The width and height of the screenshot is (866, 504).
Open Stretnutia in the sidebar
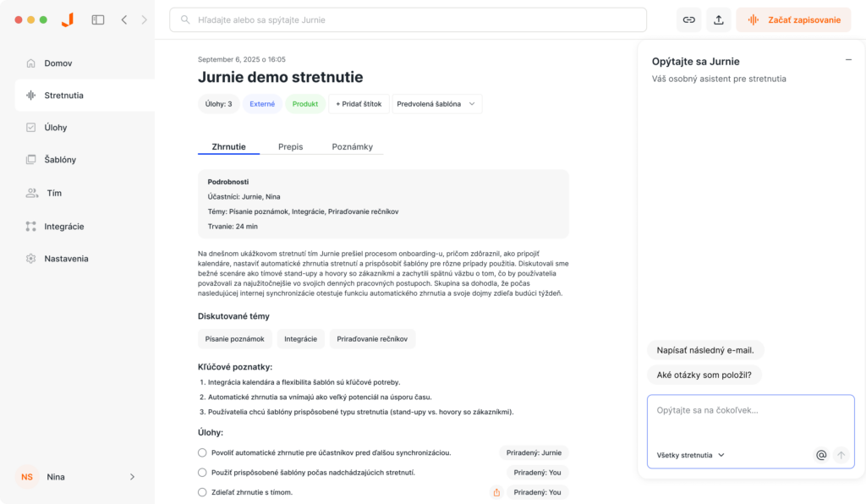[x=63, y=96]
